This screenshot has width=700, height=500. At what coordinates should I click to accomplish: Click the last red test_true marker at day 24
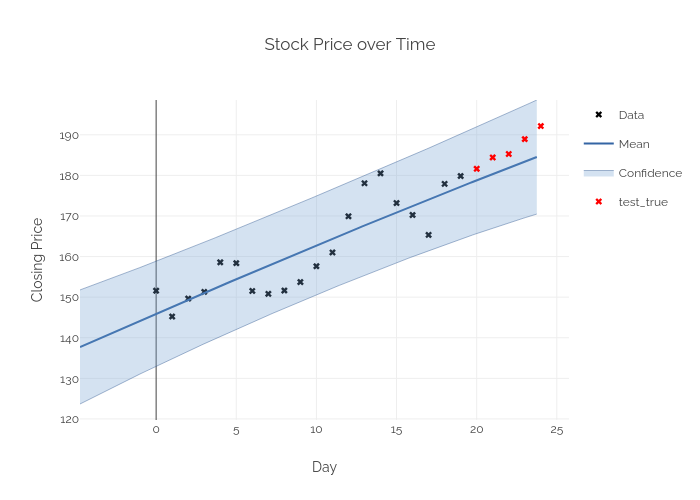(x=540, y=126)
